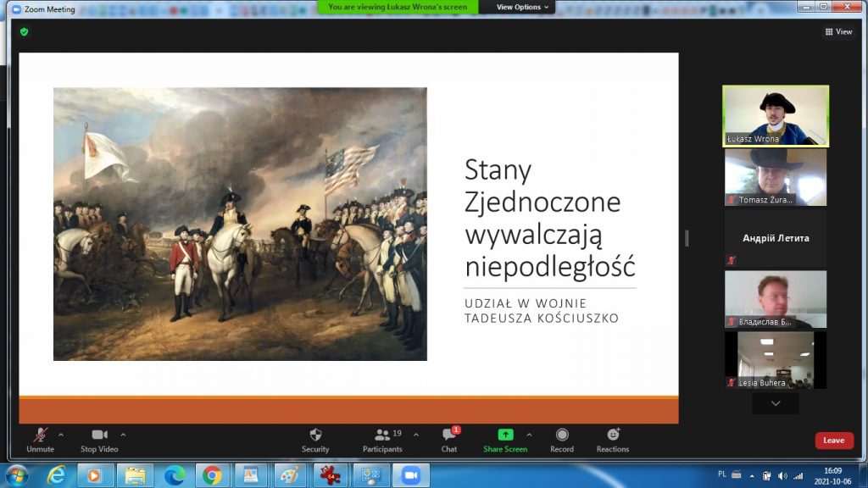This screenshot has height=488, width=868.
Task: Open the View Options menu
Action: pyautogui.click(x=522, y=7)
